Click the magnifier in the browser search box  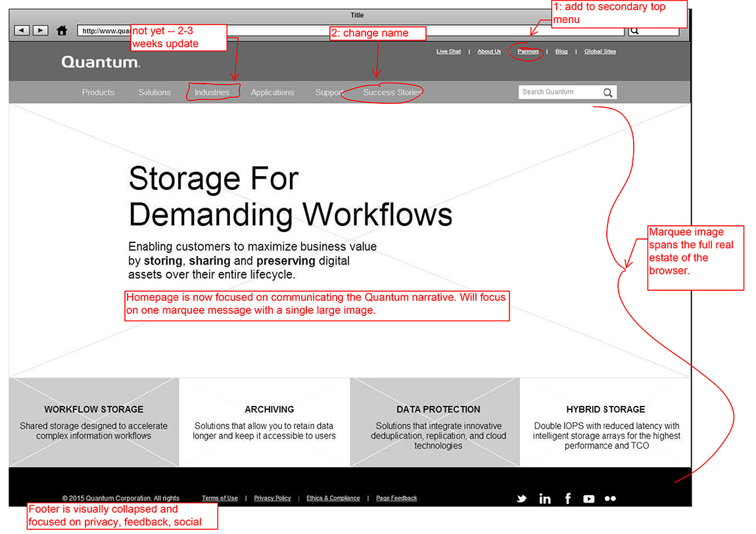pyautogui.click(x=635, y=31)
